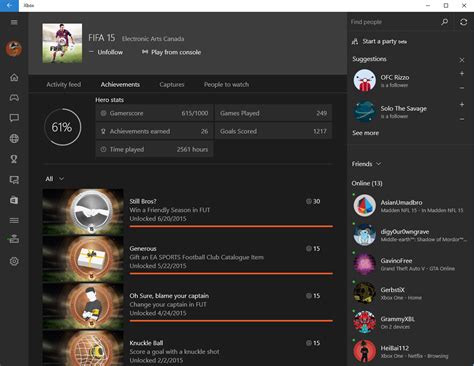Click the Achievements earned 26 stat
474x366 pixels.
(154, 131)
